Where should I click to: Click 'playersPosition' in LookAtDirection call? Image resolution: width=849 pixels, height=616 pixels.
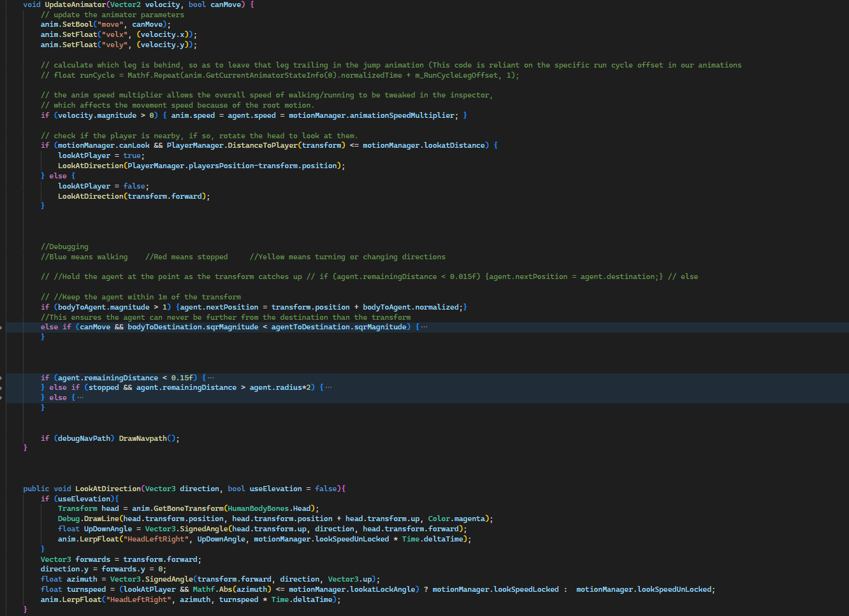[x=221, y=166]
